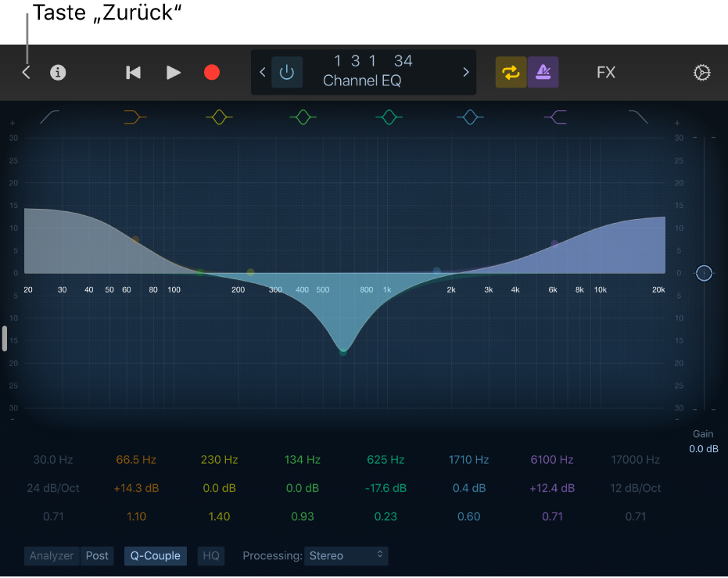728x578 pixels.
Task: Switch to Post analyzer mode
Action: pyautogui.click(x=97, y=555)
